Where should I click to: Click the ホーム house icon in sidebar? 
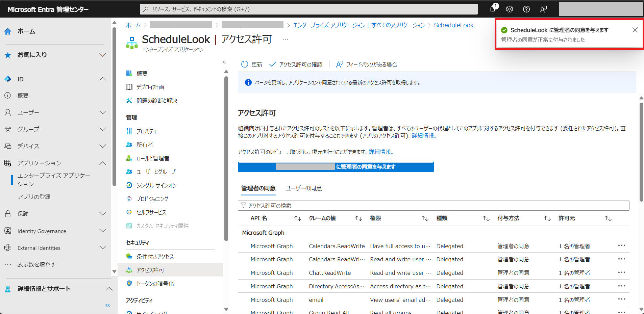pyautogui.click(x=8, y=31)
